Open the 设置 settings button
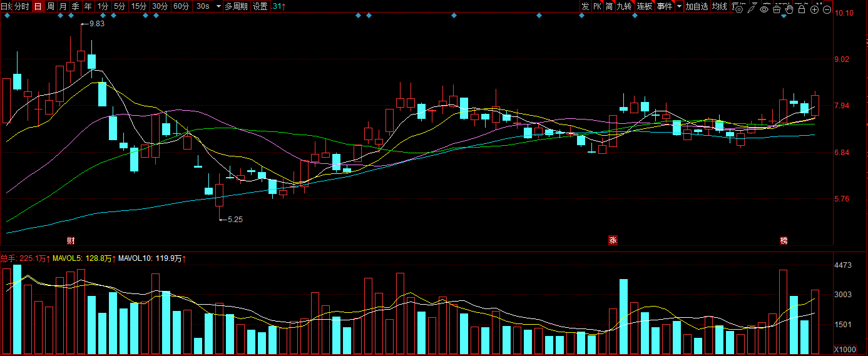 point(260,6)
